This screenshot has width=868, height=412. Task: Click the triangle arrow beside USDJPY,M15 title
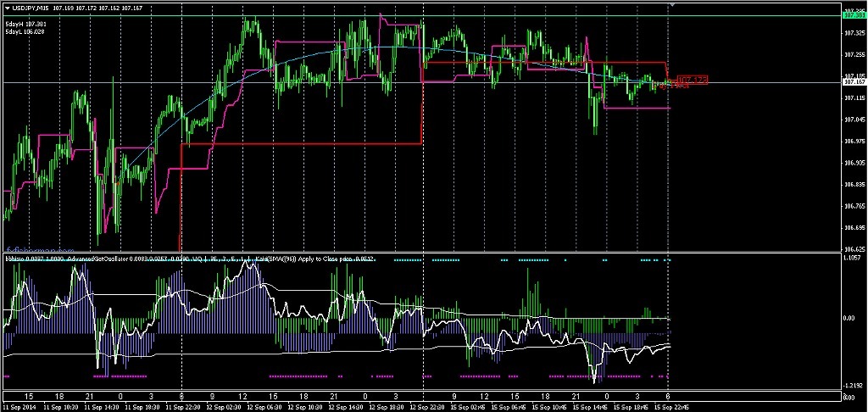pyautogui.click(x=8, y=8)
